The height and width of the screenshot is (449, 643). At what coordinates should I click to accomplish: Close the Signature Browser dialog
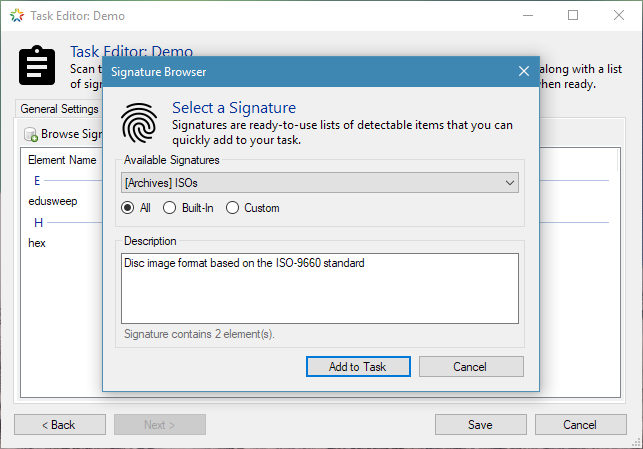524,71
